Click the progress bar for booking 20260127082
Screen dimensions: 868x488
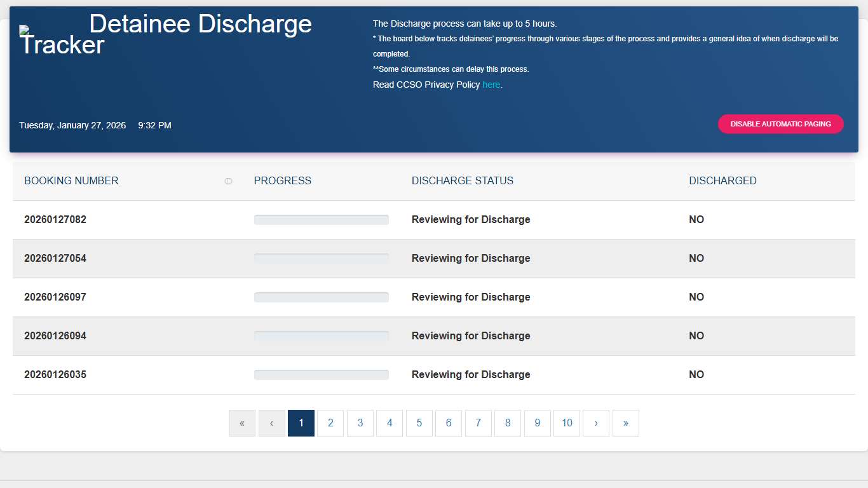(x=321, y=219)
